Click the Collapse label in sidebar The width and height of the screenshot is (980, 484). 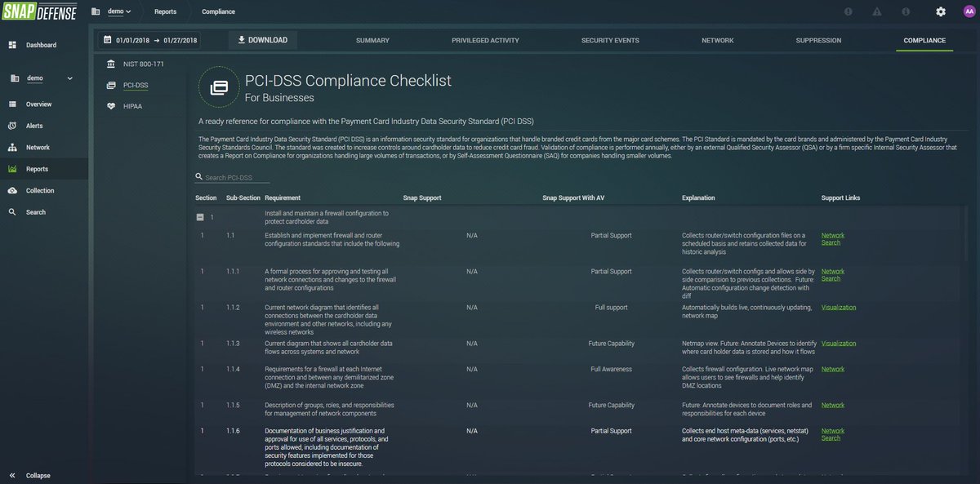38,475
